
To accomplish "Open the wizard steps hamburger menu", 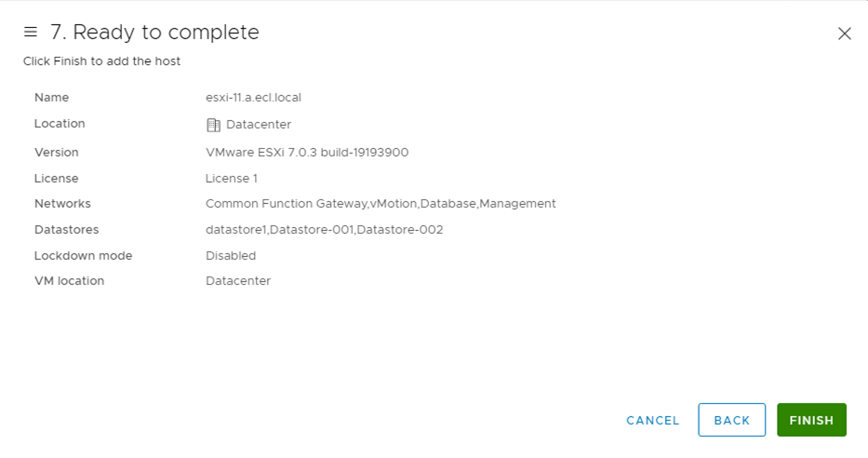I will point(31,33).
